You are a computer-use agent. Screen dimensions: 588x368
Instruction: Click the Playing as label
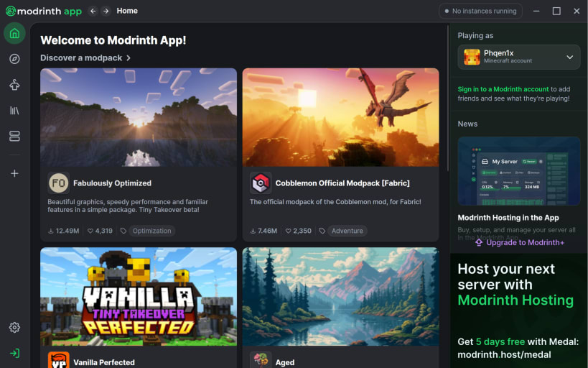475,36
